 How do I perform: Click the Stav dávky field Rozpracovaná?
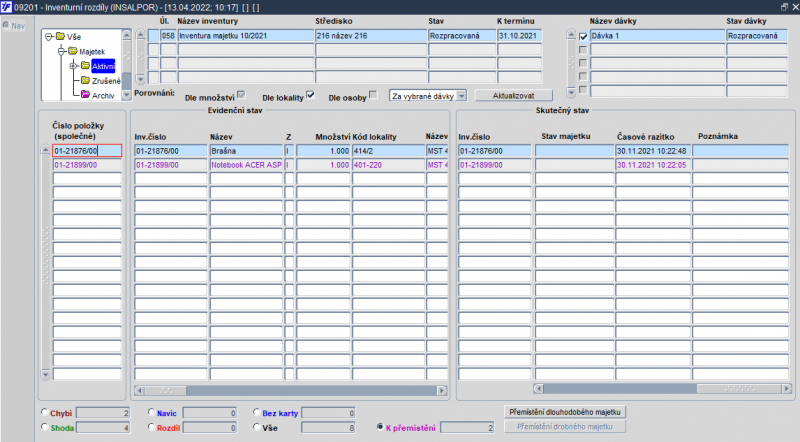pyautogui.click(x=757, y=36)
